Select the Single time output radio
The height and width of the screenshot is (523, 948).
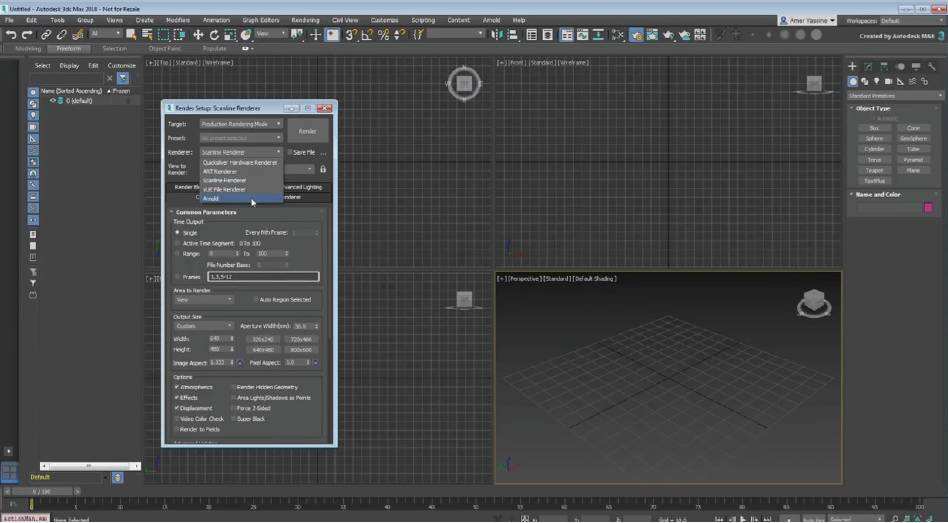coord(177,233)
